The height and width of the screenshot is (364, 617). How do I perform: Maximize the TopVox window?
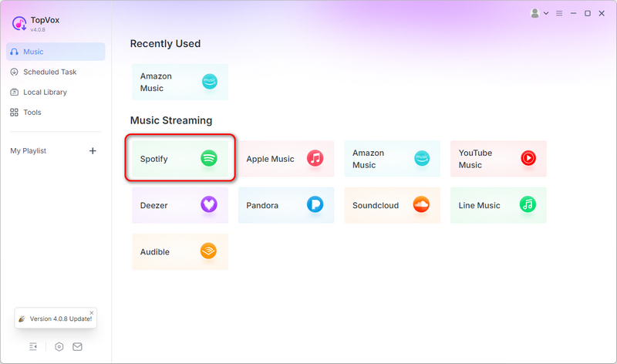coord(588,13)
